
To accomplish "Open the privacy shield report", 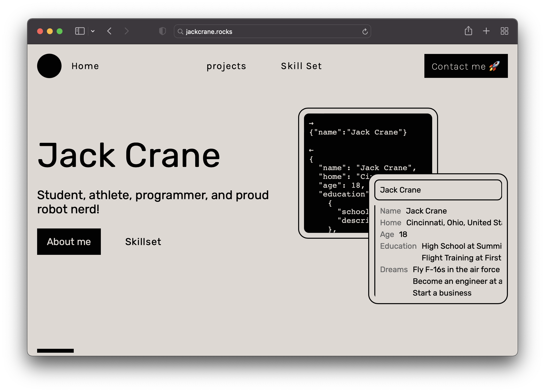I will [162, 31].
